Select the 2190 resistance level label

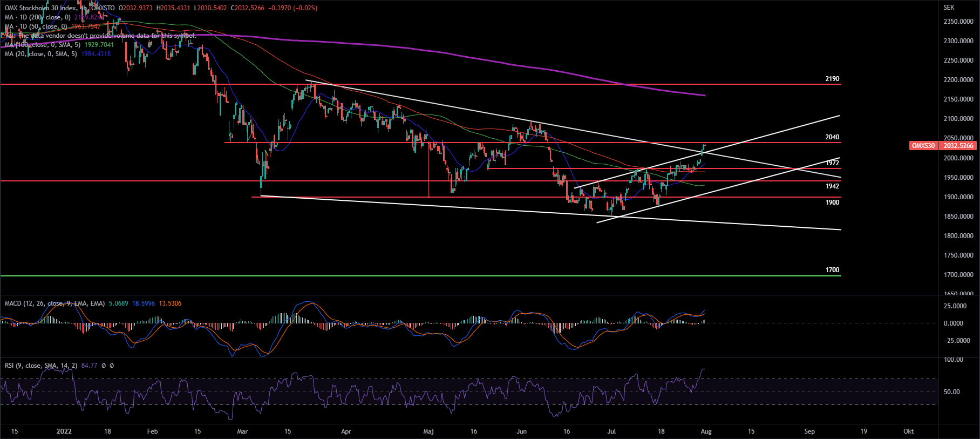pyautogui.click(x=832, y=79)
